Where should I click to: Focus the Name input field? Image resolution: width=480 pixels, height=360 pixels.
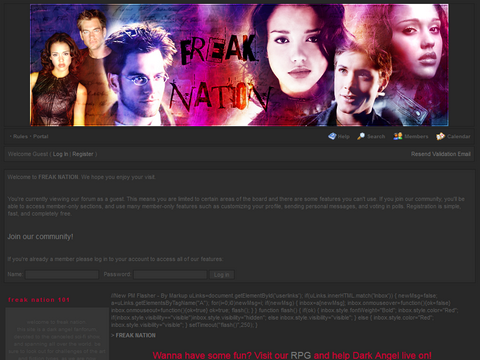[x=62, y=275]
